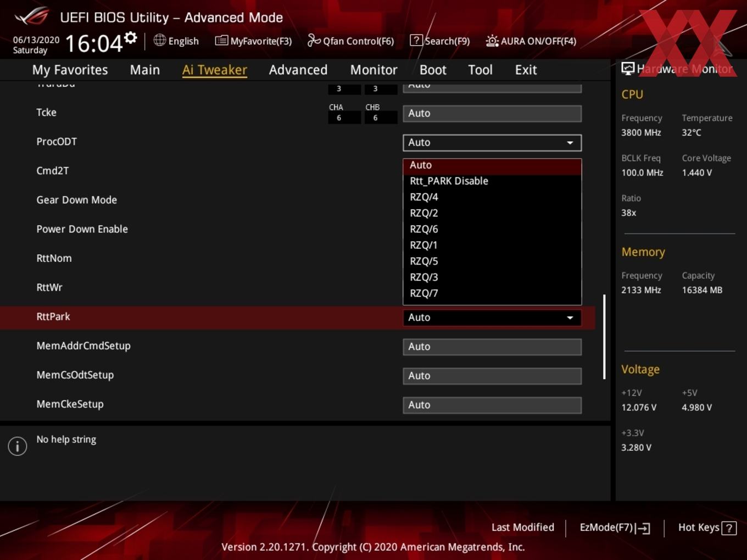Click the 16:04 clock display
This screenshot has height=560, width=747.
[93, 43]
